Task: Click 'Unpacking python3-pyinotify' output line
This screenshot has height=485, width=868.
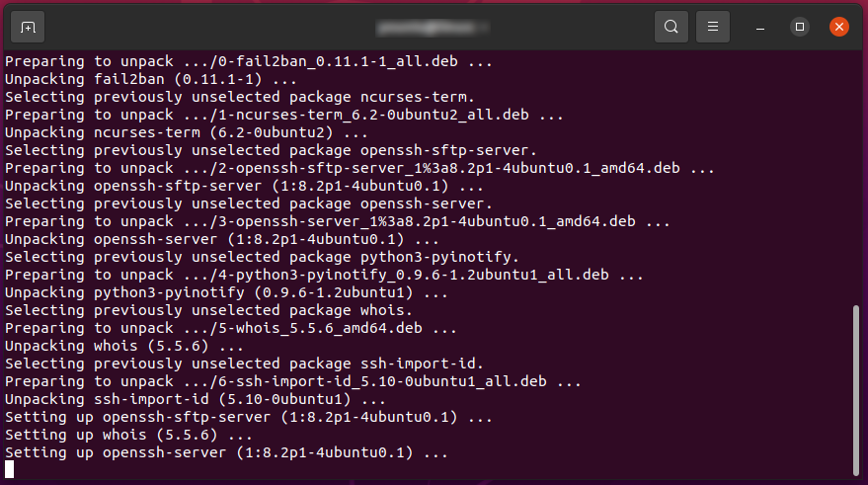Action: pyautogui.click(x=226, y=292)
